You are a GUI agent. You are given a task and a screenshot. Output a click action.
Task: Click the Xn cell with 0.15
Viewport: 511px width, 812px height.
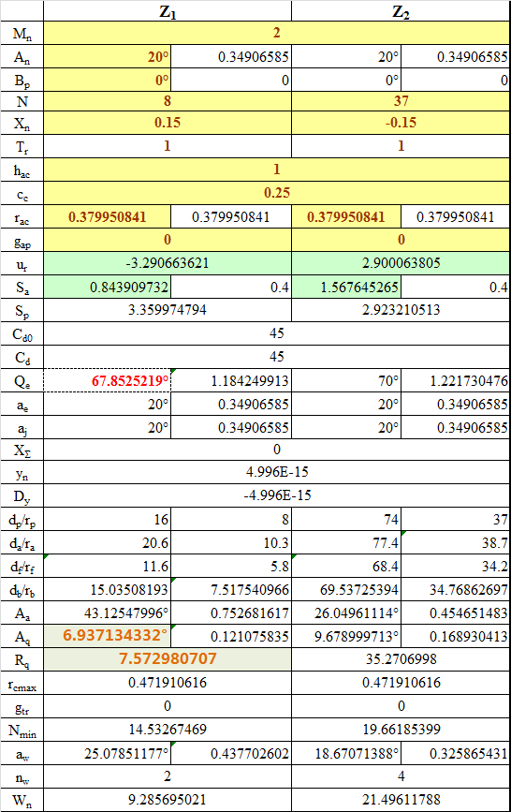[168, 124]
